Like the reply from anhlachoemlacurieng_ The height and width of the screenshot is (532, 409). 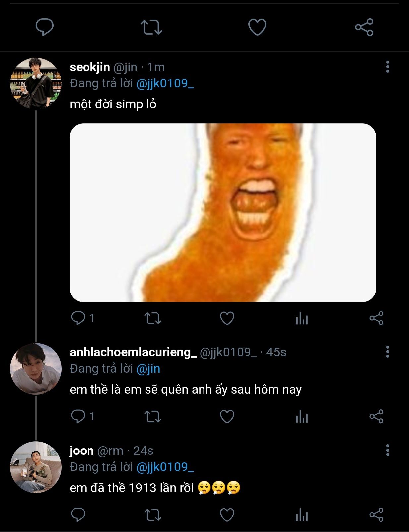227,416
